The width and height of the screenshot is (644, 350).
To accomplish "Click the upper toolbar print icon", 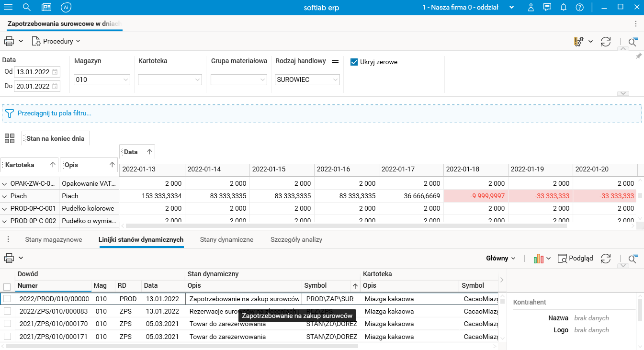I will 9,41.
